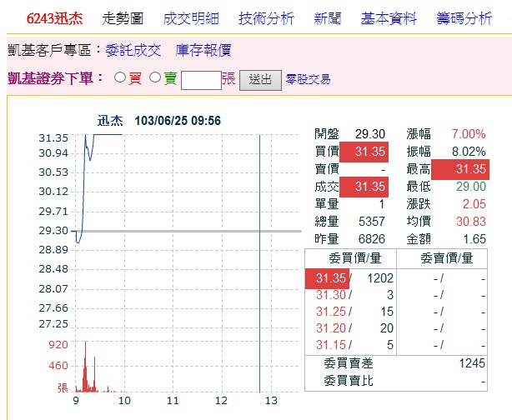512x420 pixels.
Task: Click the 委買賣比 label
Action: point(348,381)
